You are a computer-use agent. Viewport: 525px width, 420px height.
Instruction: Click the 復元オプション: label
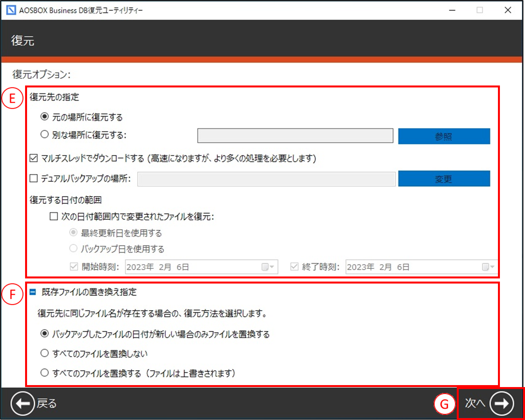tap(42, 75)
